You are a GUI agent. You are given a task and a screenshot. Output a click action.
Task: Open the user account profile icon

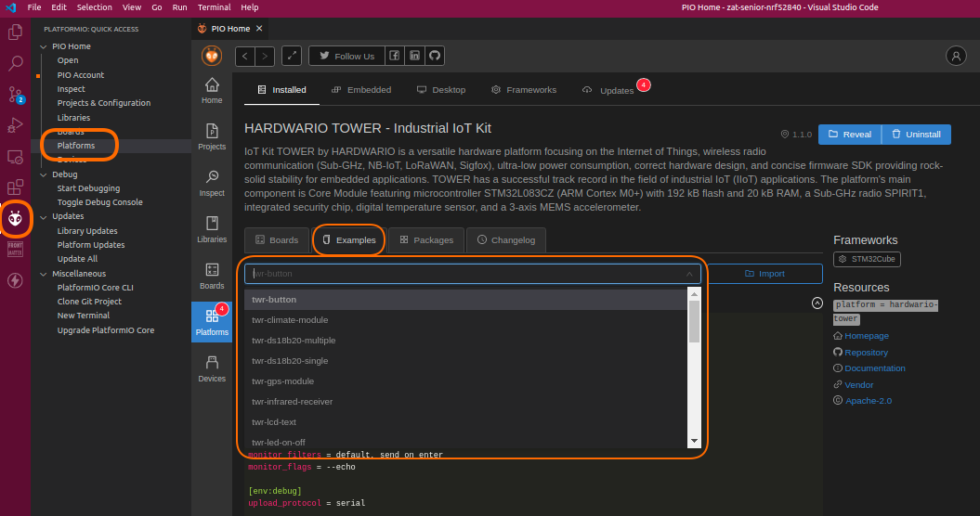point(956,56)
